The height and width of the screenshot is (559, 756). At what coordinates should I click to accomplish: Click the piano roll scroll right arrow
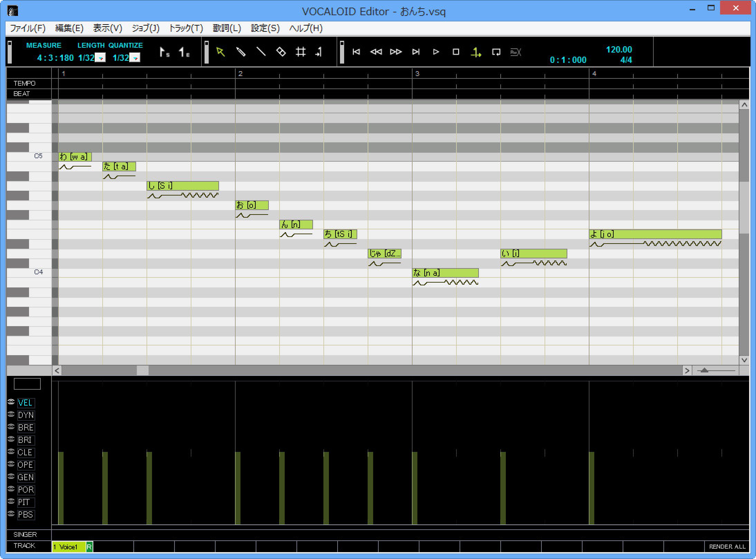click(687, 371)
